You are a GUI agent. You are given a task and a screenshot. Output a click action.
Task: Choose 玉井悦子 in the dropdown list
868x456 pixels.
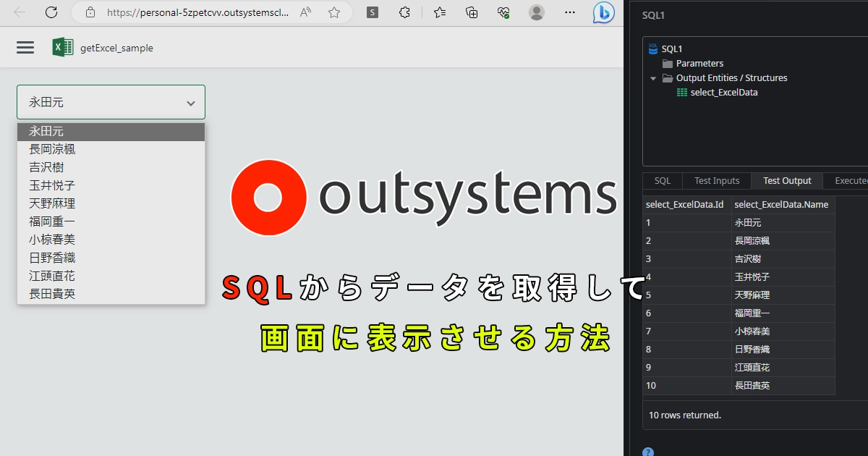point(111,186)
